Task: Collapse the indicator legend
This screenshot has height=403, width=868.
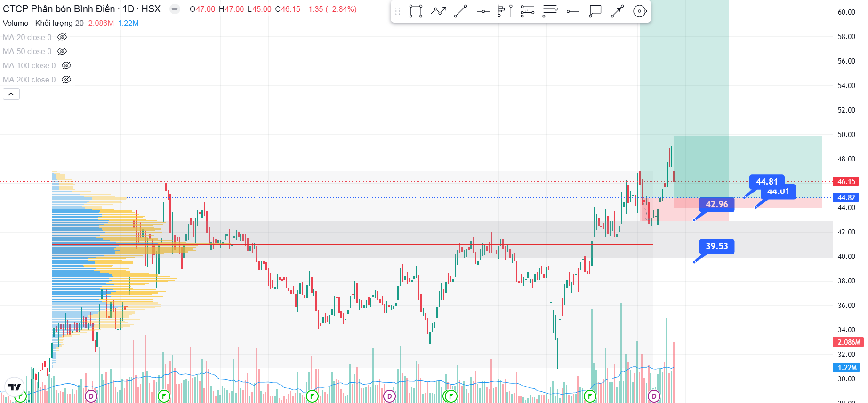Action: [11, 94]
